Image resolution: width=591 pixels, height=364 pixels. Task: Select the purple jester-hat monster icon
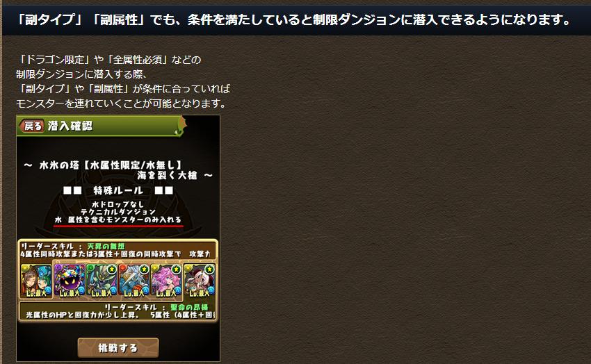point(70,281)
